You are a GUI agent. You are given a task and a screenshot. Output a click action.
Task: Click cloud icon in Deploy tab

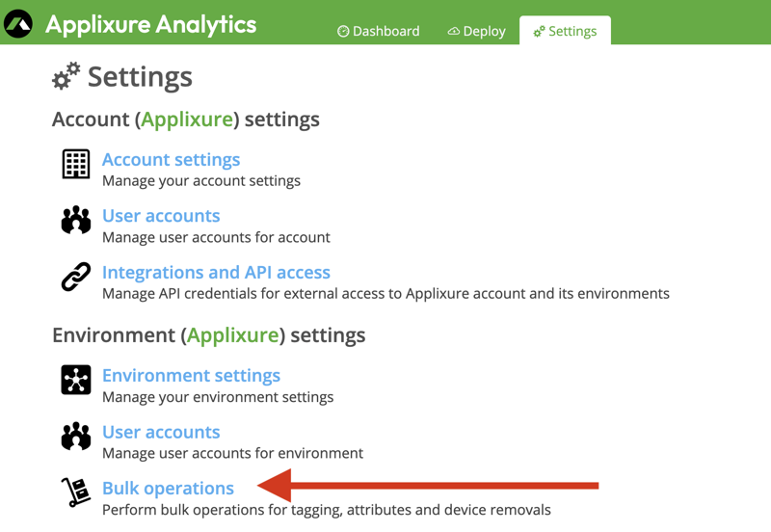pyautogui.click(x=453, y=32)
